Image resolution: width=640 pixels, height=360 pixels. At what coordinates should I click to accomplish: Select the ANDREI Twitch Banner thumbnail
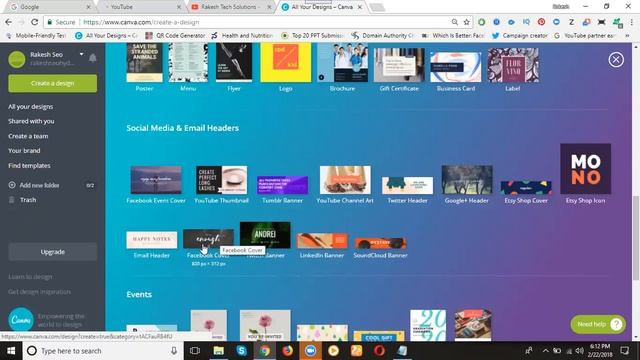click(x=265, y=235)
